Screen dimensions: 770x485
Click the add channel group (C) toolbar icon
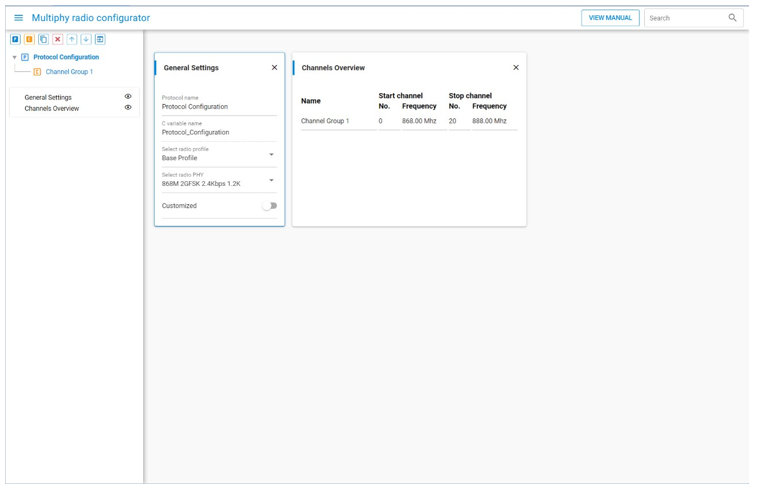[29, 39]
